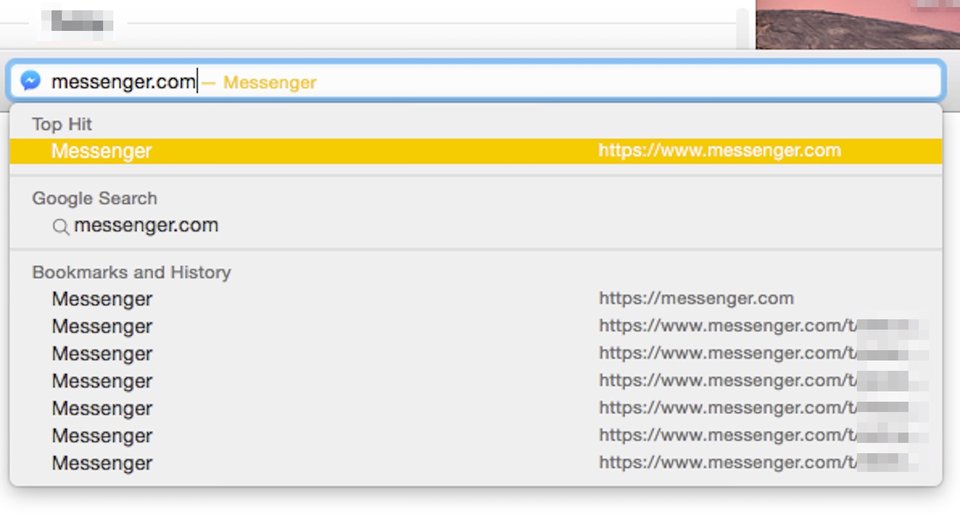Select the second Messenger entry under Bookmarks and History
960x515 pixels.
[102, 326]
